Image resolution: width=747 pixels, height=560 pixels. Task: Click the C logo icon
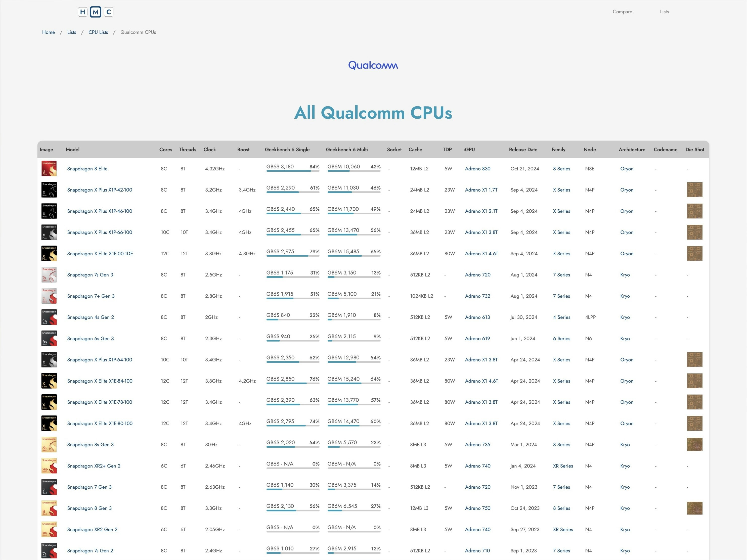point(108,12)
